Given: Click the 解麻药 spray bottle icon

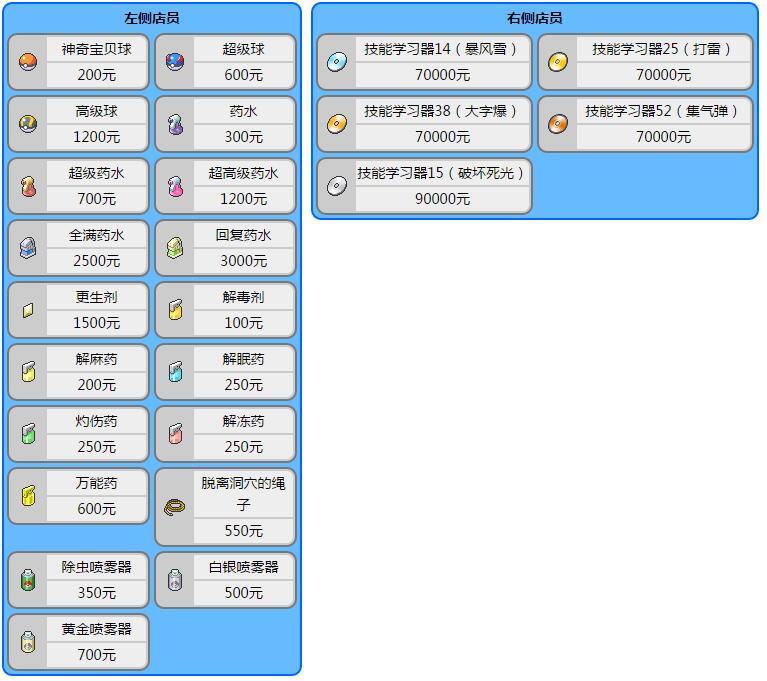Looking at the screenshot, I should (x=28, y=372).
